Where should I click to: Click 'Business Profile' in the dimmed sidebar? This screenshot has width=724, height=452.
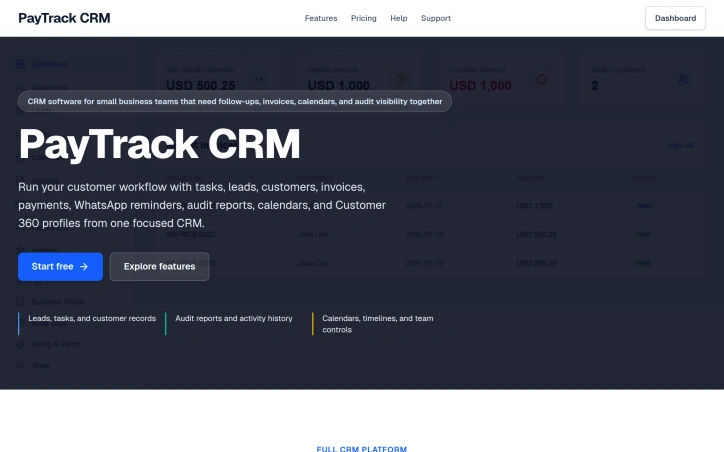click(x=58, y=302)
